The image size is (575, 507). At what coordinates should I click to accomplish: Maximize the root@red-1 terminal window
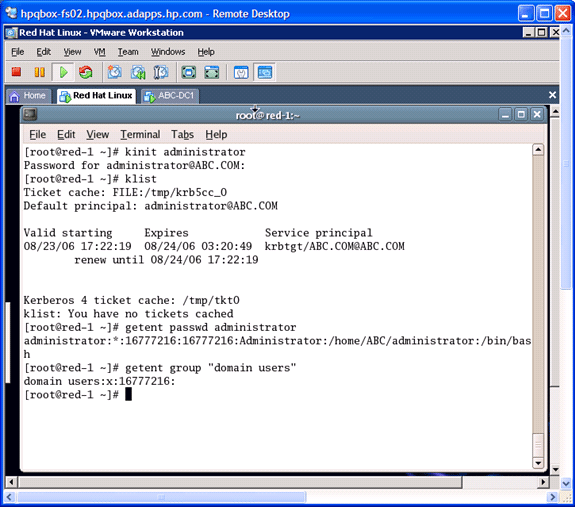tap(521, 115)
